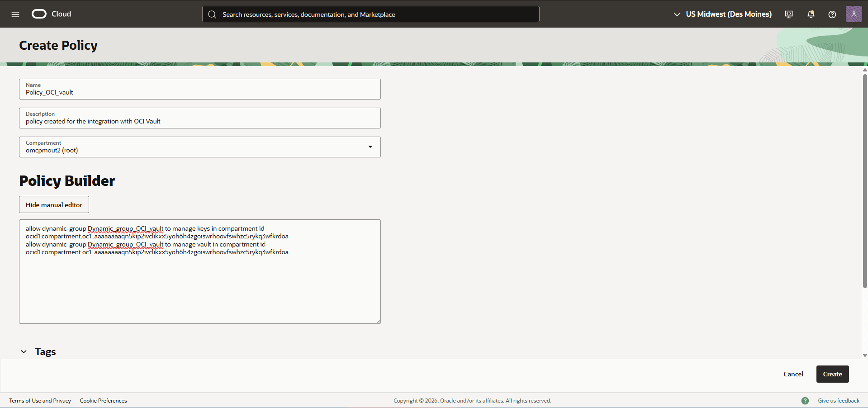Focus the search resources field
Image resolution: width=868 pixels, height=408 pixels.
(370, 14)
